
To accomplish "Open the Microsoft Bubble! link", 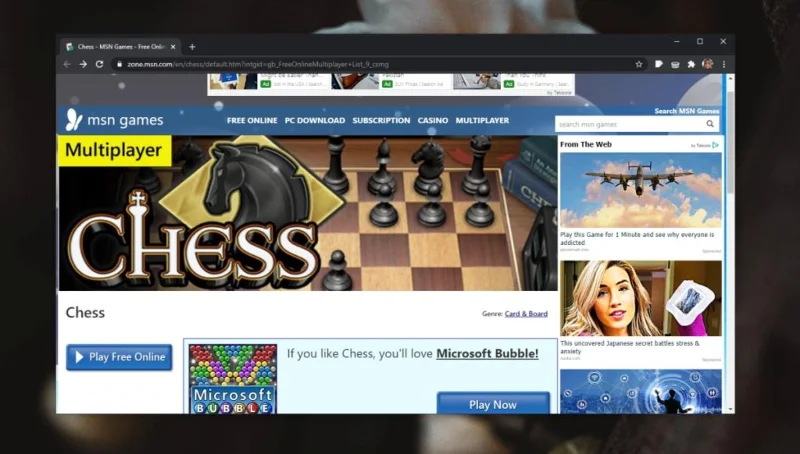I will [487, 354].
